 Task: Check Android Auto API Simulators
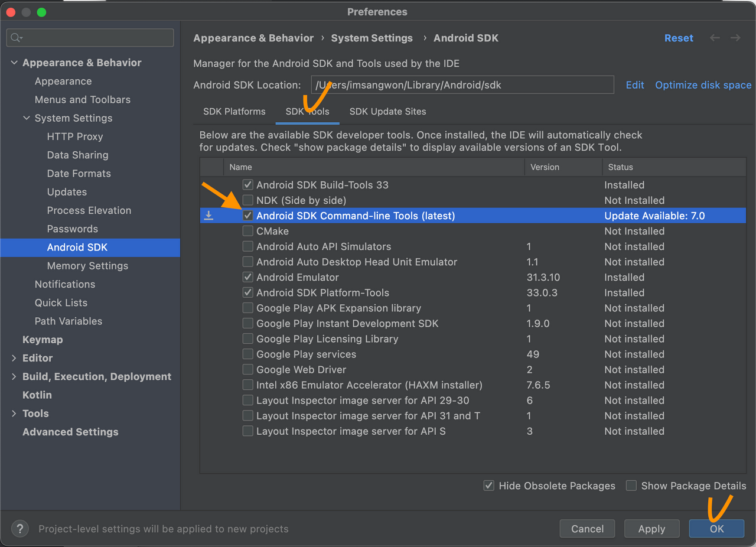click(x=248, y=246)
